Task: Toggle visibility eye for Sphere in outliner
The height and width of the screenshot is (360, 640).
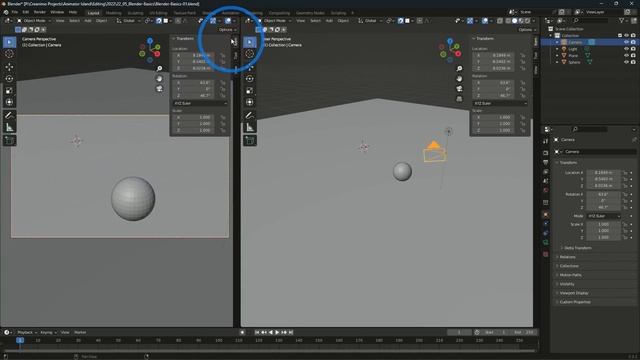Action: coord(626,62)
